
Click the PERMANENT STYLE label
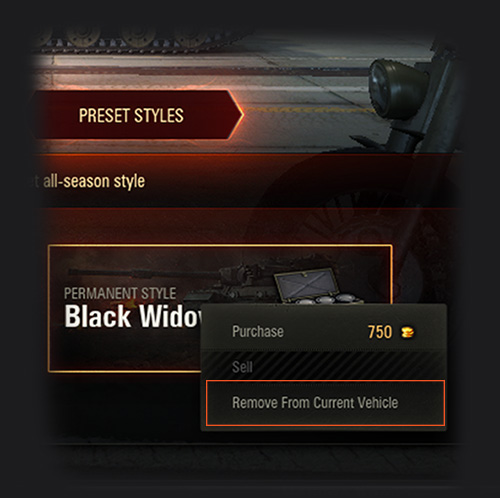click(x=120, y=293)
